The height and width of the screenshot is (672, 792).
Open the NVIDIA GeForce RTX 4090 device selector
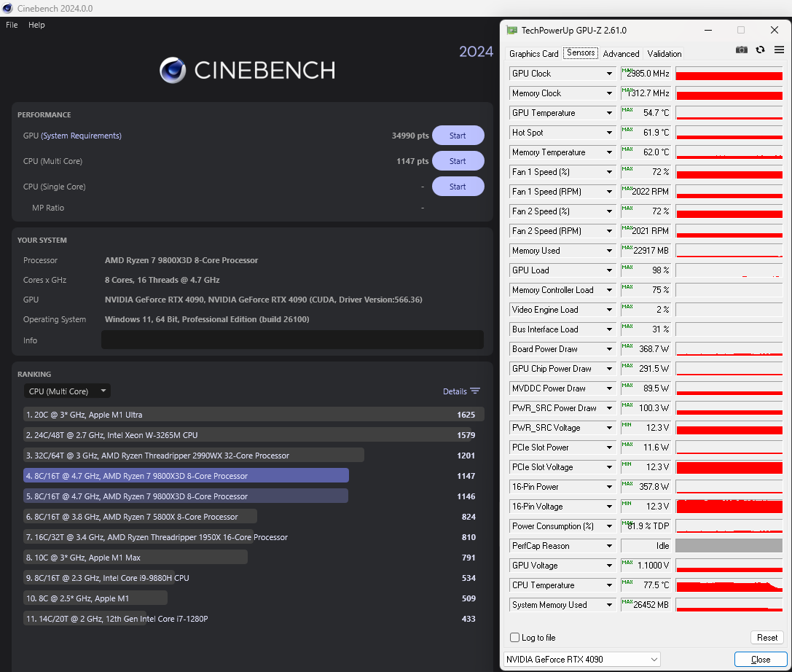click(x=582, y=660)
